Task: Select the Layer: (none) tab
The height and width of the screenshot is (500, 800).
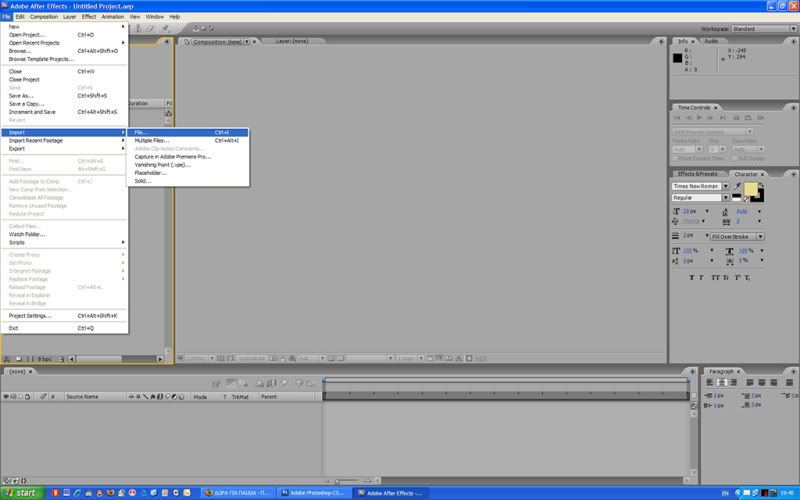Action: pyautogui.click(x=292, y=41)
